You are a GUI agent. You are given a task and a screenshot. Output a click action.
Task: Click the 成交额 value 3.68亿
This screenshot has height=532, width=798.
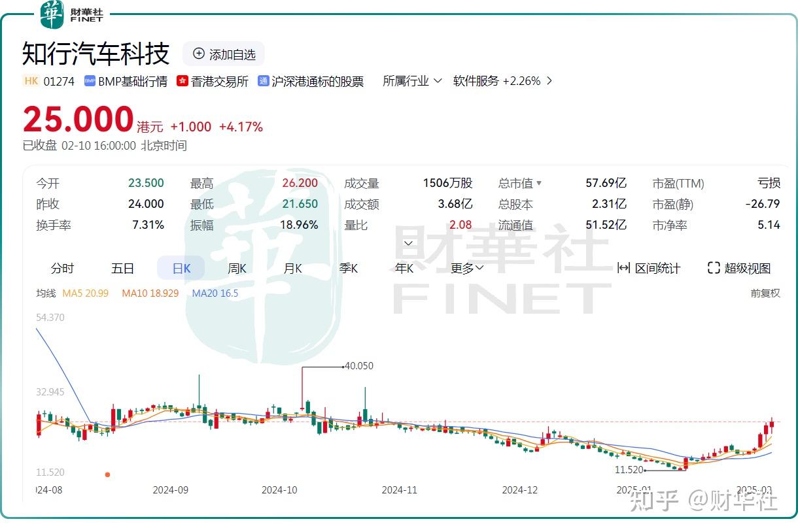(455, 205)
